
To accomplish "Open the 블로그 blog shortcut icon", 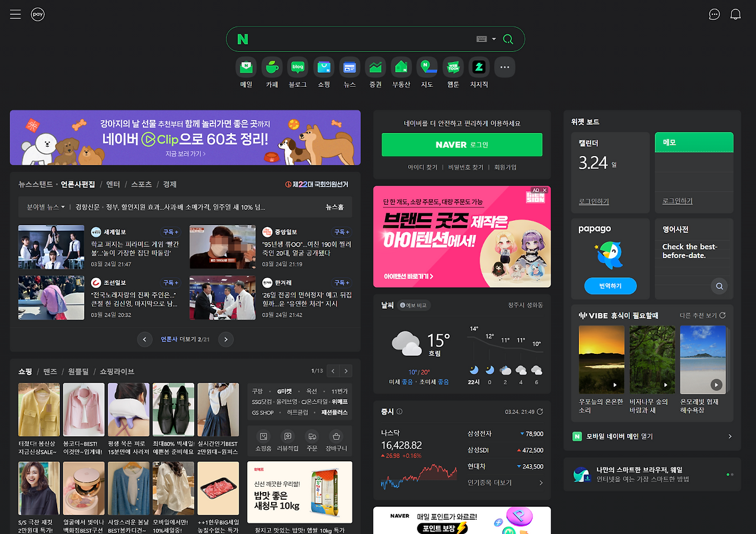I will click(298, 67).
